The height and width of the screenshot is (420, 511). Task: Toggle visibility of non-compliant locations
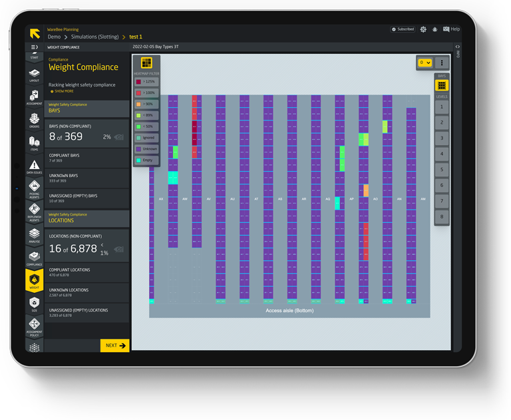(119, 250)
